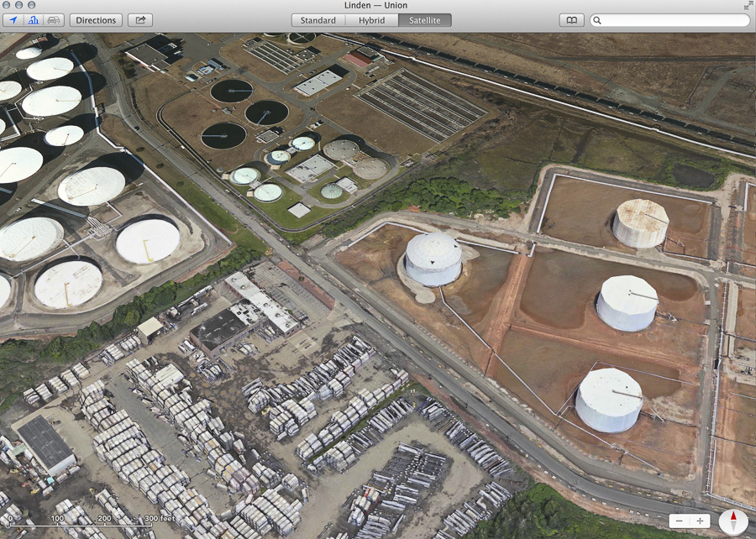
Task: Toggle 3D flyover with the buildings icon
Action: click(32, 19)
